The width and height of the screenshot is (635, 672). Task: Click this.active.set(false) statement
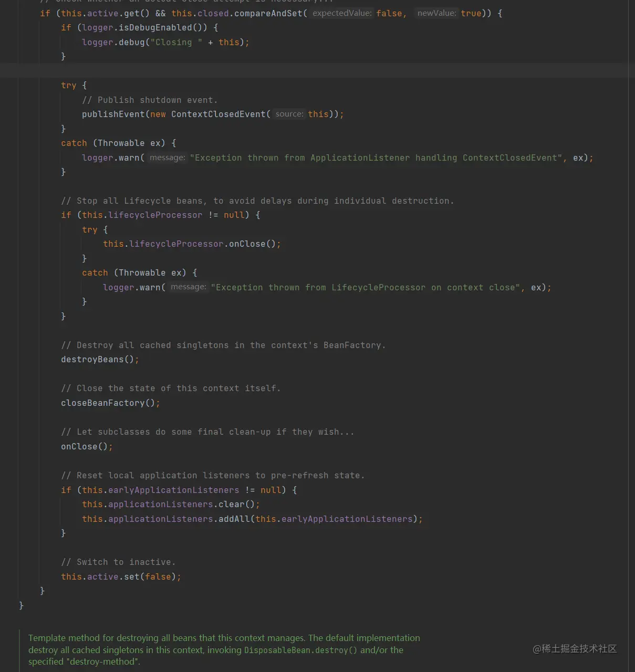click(x=121, y=576)
